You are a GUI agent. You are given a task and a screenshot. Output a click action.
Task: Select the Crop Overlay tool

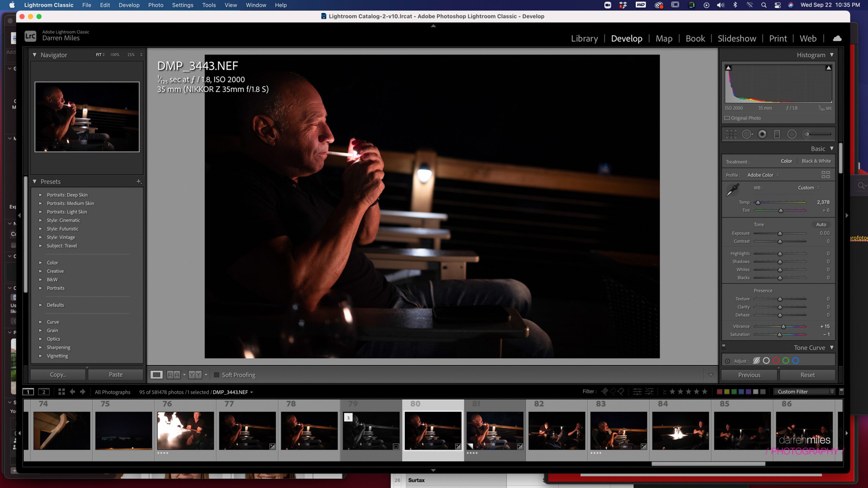(731, 134)
